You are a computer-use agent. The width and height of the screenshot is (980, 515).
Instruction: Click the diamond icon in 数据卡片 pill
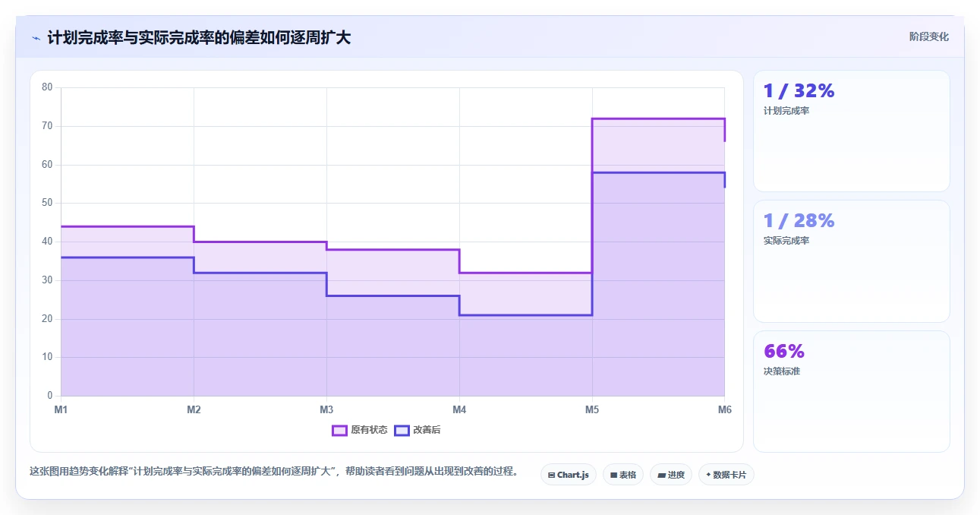(708, 475)
